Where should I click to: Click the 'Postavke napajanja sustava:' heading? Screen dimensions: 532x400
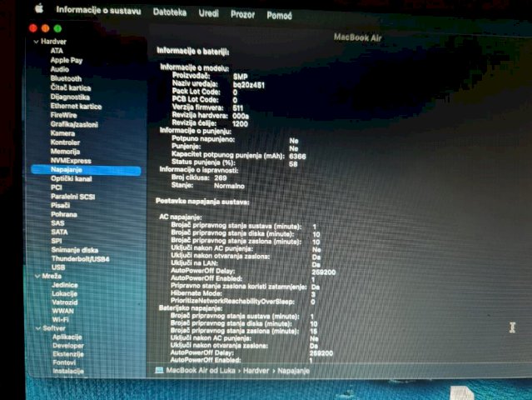pos(202,202)
